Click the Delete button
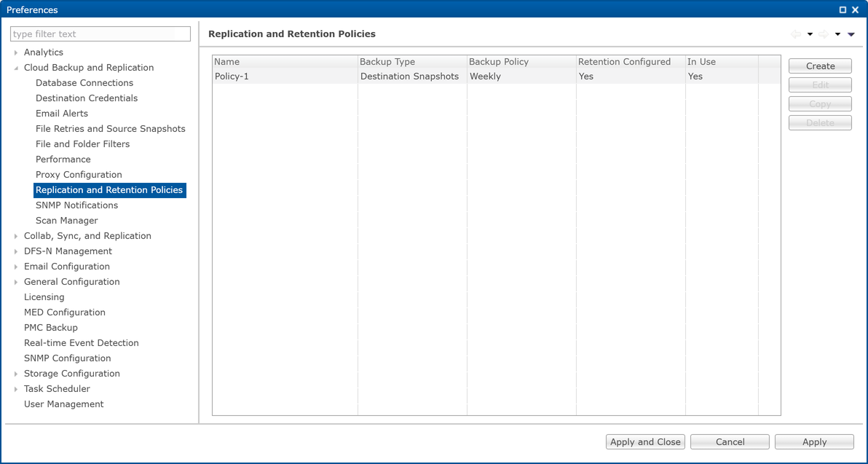 pyautogui.click(x=820, y=123)
